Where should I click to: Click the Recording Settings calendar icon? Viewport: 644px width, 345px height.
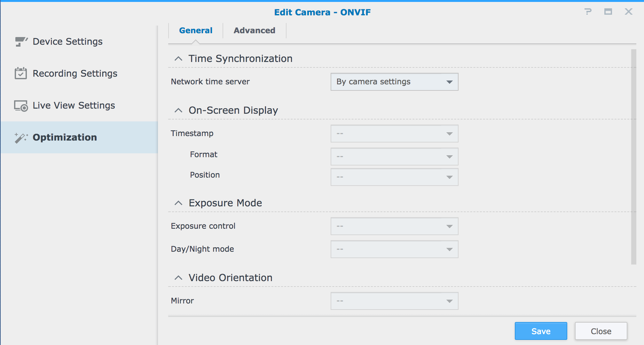[21, 73]
